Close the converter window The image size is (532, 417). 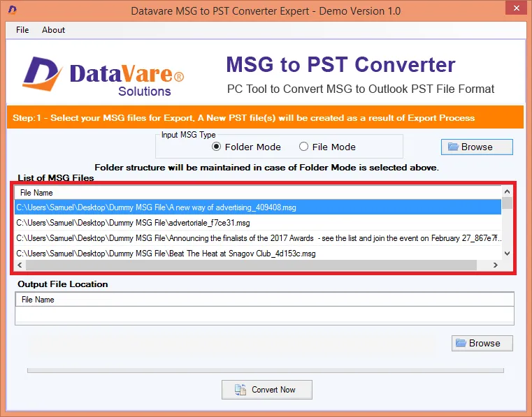point(517,8)
